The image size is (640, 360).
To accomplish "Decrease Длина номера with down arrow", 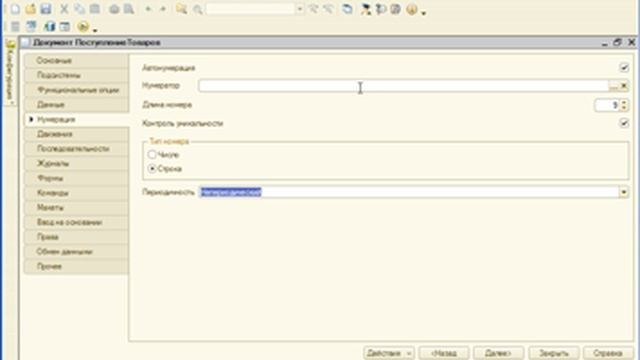I will (x=624, y=108).
